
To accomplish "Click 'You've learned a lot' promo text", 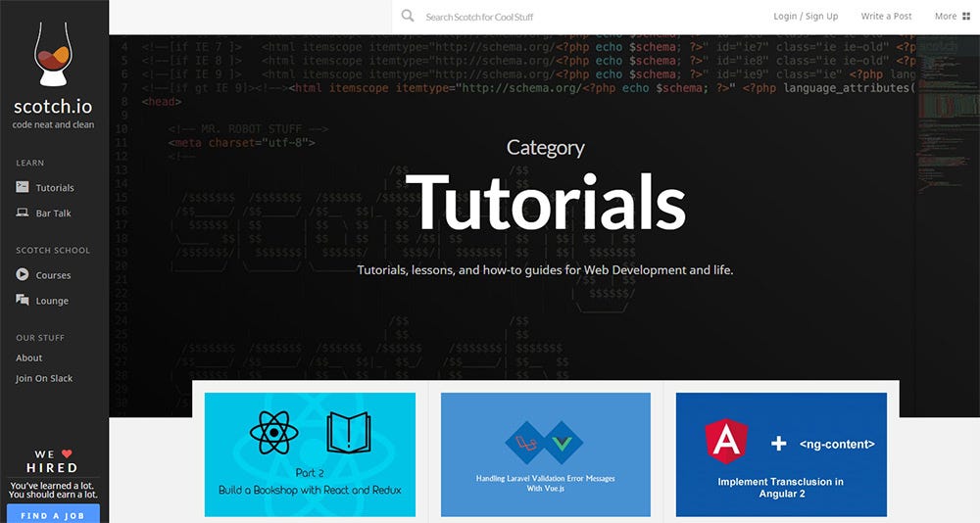I will coord(53,490).
